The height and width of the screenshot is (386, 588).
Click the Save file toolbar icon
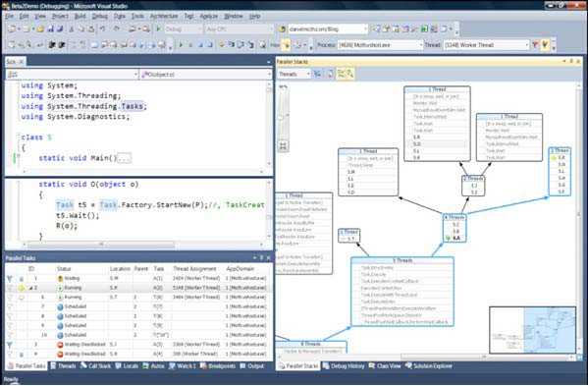pyautogui.click(x=50, y=28)
